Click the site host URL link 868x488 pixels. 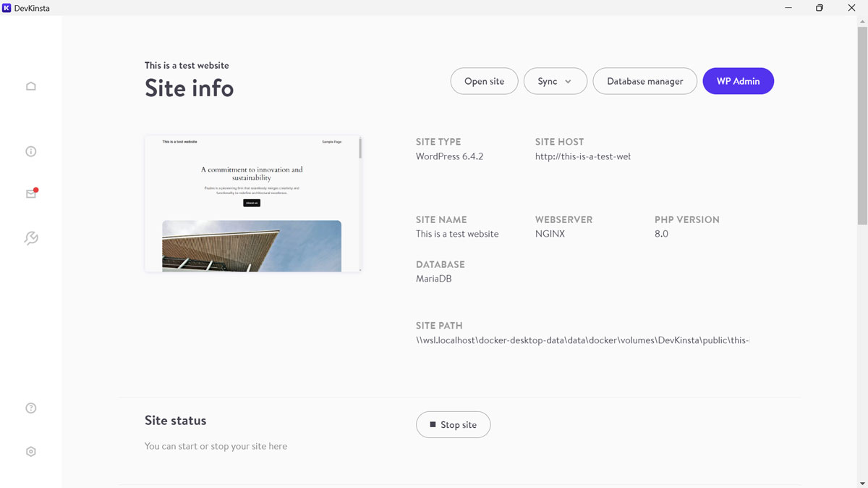[x=582, y=156]
